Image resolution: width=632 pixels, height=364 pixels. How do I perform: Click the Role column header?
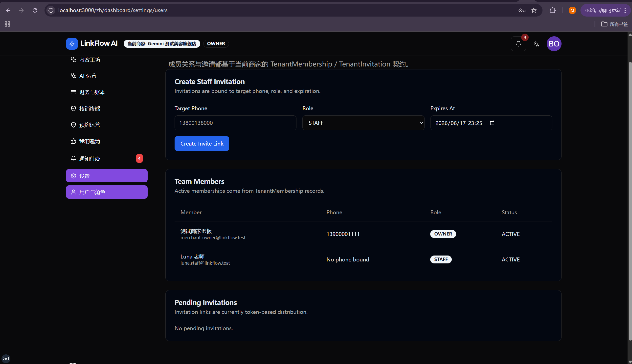[x=435, y=212]
